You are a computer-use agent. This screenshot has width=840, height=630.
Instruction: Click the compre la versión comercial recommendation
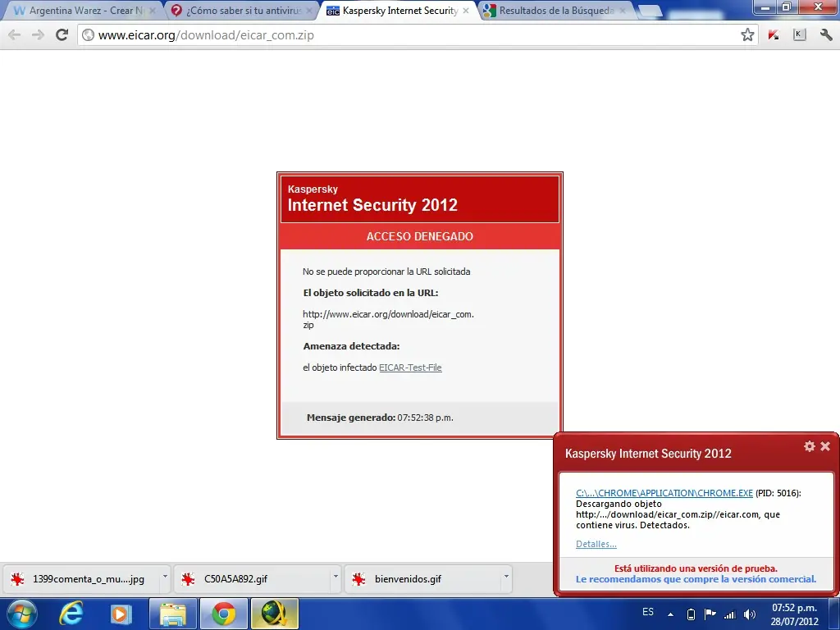point(696,579)
